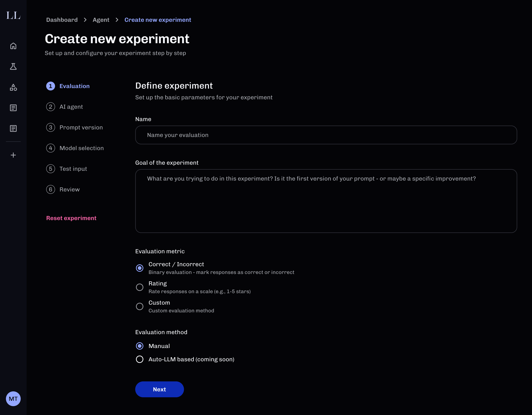Focus the Name your evaluation field
This screenshot has height=415, width=532.
click(x=326, y=135)
